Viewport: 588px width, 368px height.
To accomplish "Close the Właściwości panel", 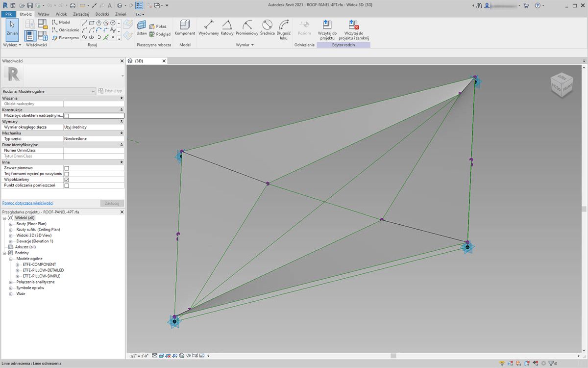I will pos(122,61).
